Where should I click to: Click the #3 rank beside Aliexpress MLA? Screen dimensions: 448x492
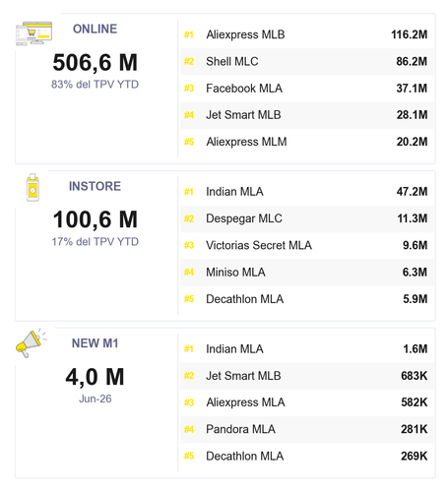coord(189,402)
